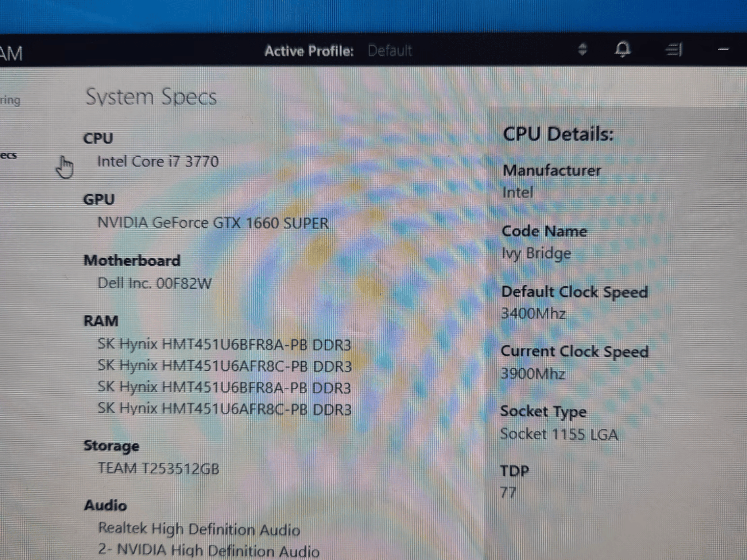Select the Specs item in the sidebar
This screenshot has width=747, height=560.
[x=8, y=155]
